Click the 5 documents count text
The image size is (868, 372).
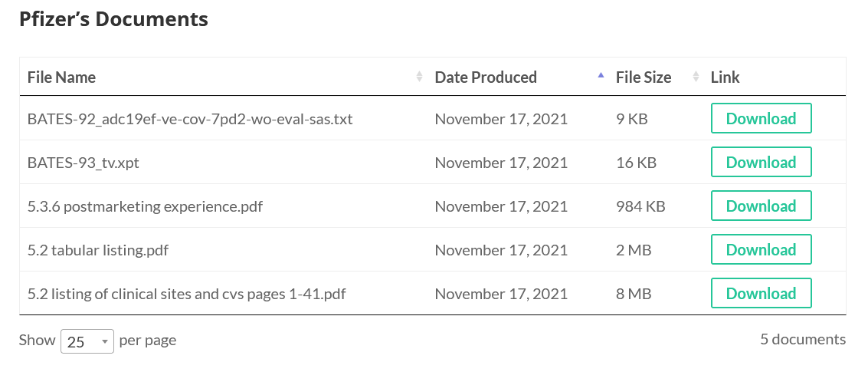point(803,339)
